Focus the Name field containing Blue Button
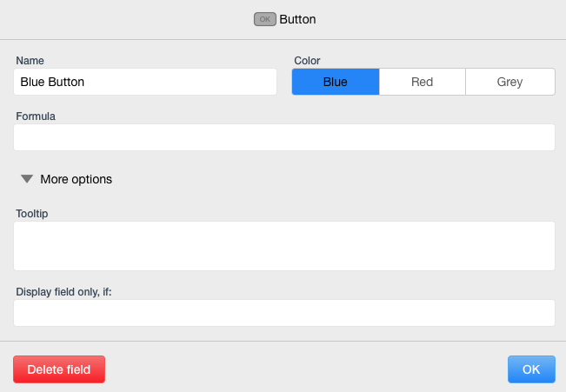Screen dimensions: 566x392 point(145,82)
